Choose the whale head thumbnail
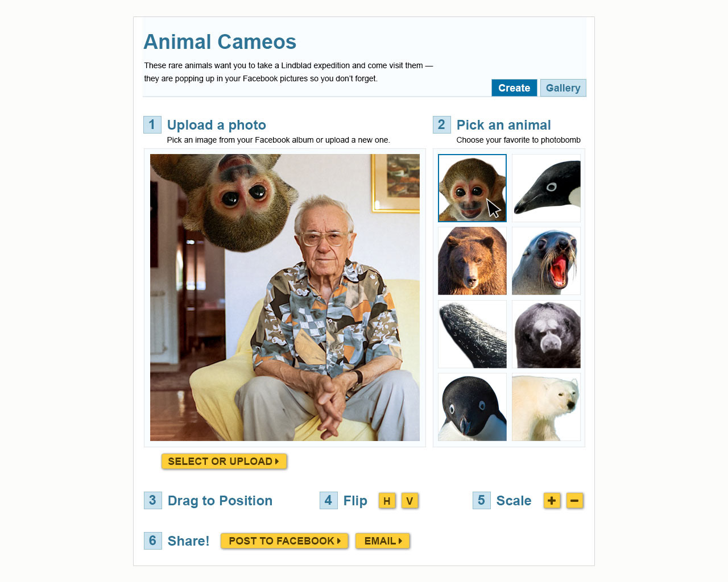Screen dimensions: 728x582 [472, 334]
